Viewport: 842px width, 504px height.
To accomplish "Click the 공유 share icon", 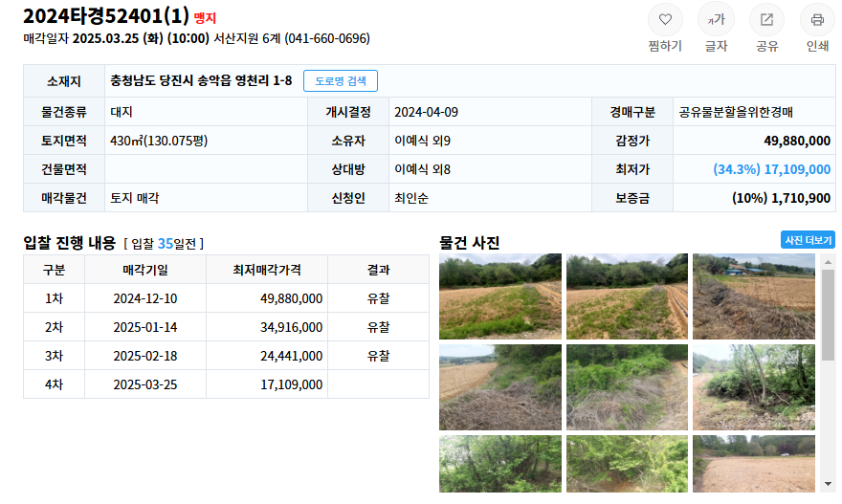I will click(x=766, y=20).
